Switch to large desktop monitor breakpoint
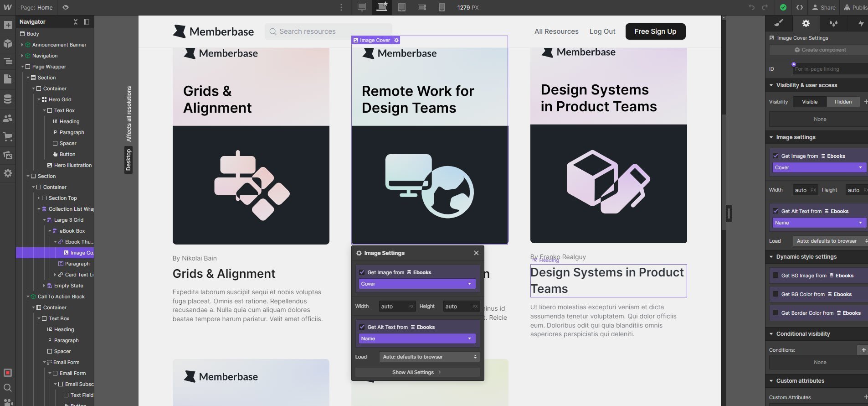The height and width of the screenshot is (406, 868). pos(361,7)
